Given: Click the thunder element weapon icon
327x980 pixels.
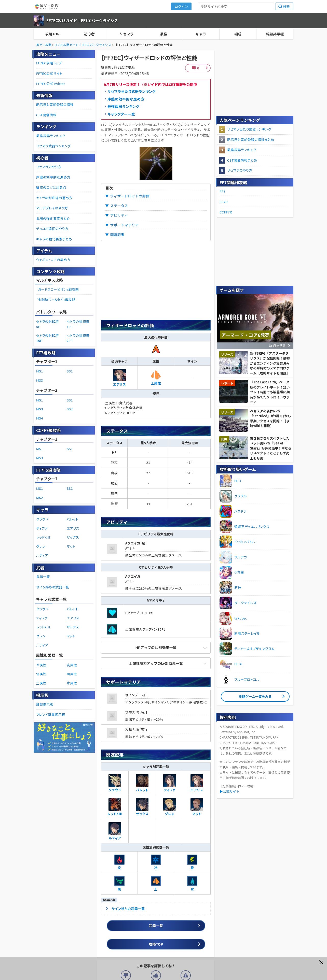Looking at the screenshot, I should tap(192, 859).
